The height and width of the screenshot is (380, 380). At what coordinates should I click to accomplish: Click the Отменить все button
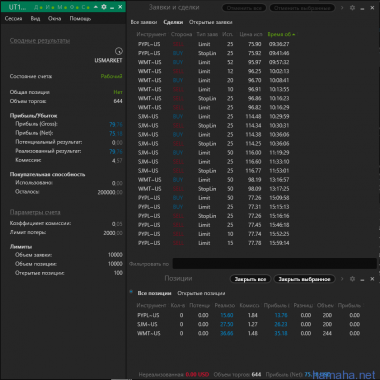244,8
